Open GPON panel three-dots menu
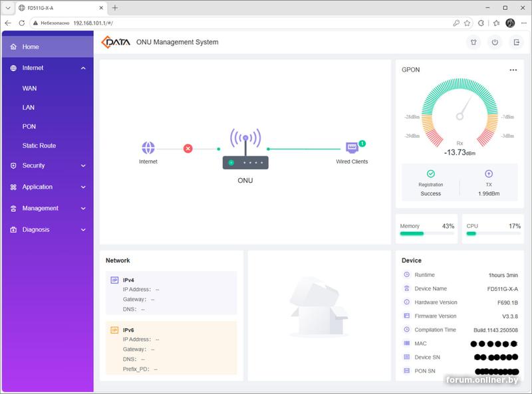The height and width of the screenshot is (394, 532). click(513, 70)
